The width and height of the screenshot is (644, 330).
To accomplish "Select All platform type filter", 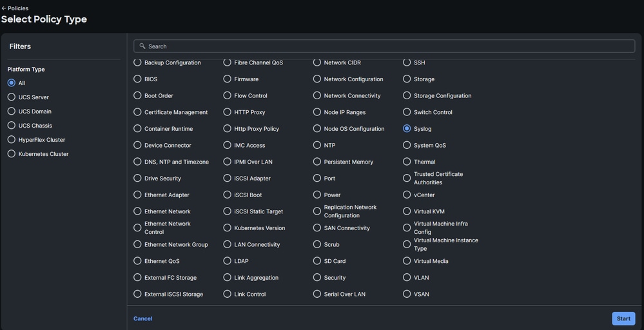I will coord(12,83).
